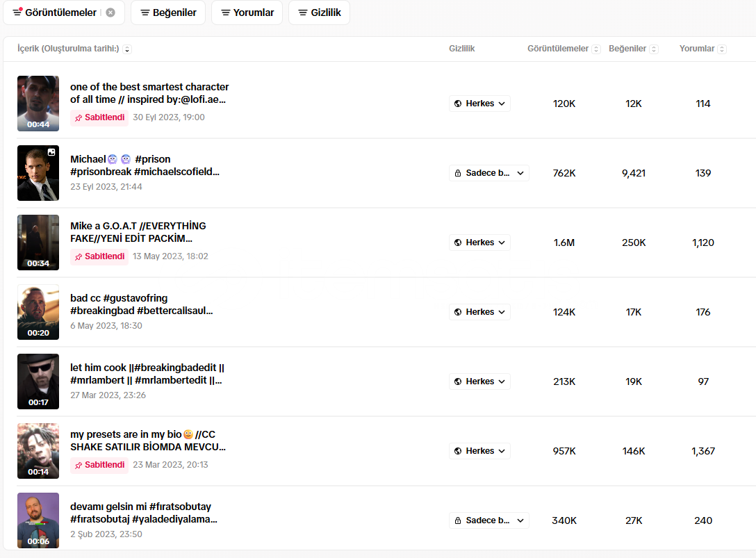Expand privacy dropdown for Michael prison video
Viewport: 756px width, 558px height.
pyautogui.click(x=488, y=173)
